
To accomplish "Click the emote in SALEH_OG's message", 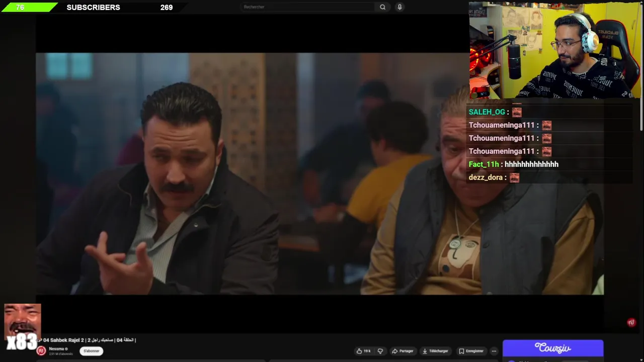I will (x=517, y=112).
